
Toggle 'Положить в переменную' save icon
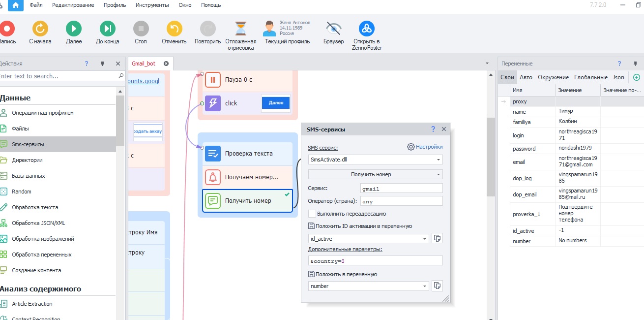[x=311, y=274]
